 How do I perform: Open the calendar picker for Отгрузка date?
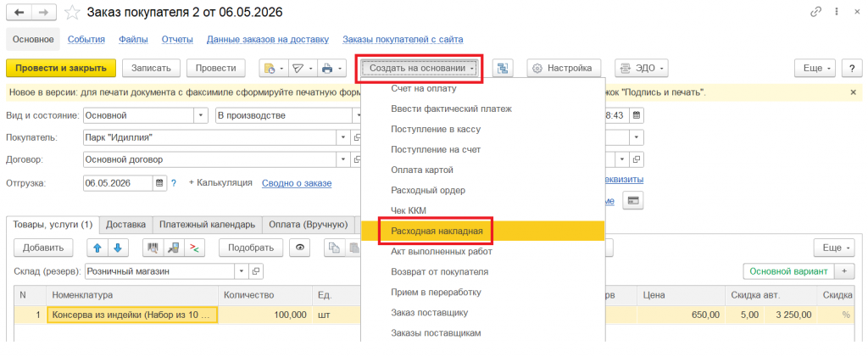159,182
